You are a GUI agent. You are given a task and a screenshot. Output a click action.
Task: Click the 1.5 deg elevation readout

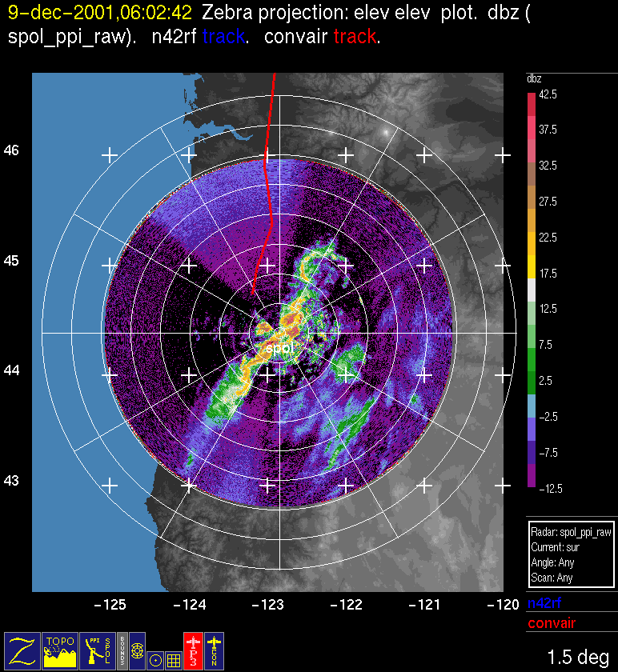pyautogui.click(x=578, y=658)
